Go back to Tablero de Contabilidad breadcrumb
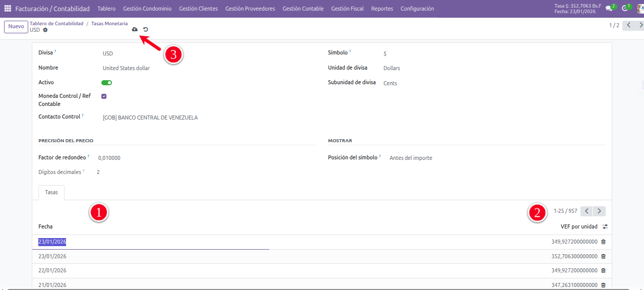The width and height of the screenshot is (644, 290). pos(56,24)
